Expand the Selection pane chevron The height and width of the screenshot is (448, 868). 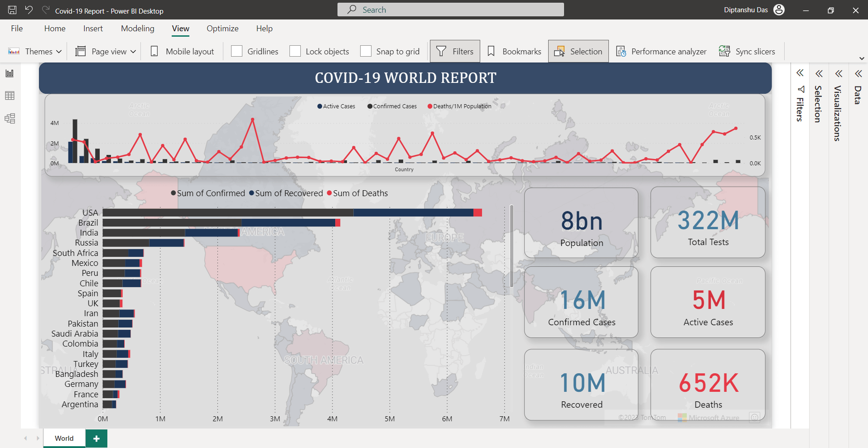[819, 73]
